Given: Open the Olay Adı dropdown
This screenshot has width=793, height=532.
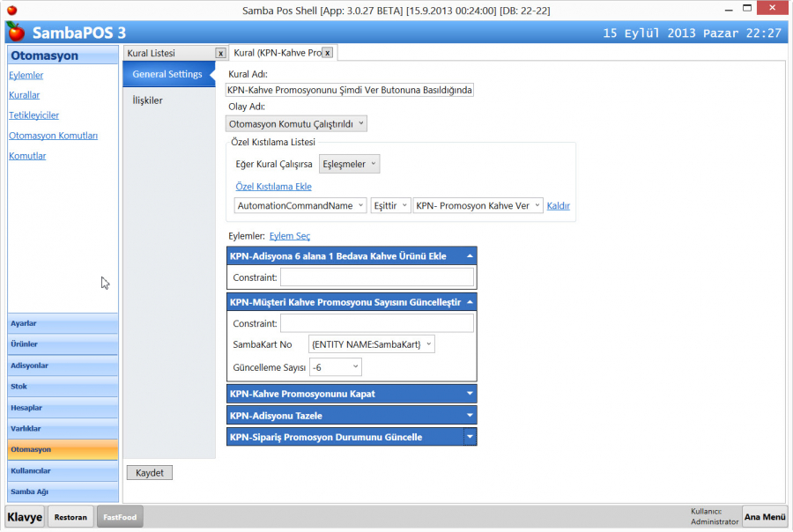Looking at the screenshot, I should coord(296,124).
